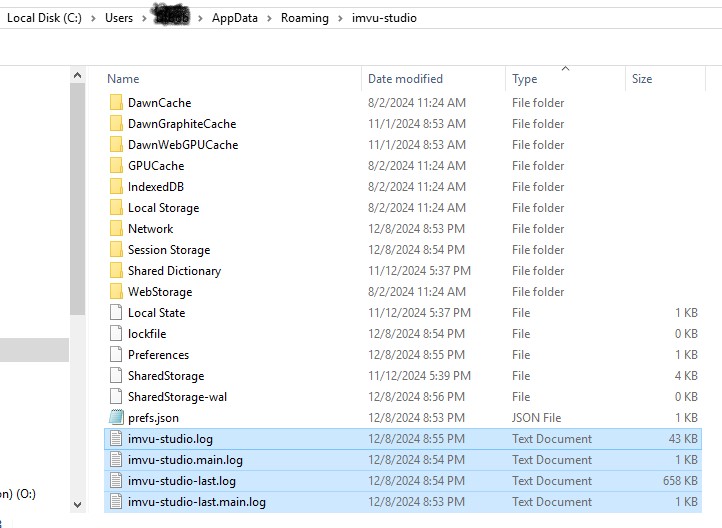Click the Preferences file icon
This screenshot has width=722, height=528.
pyautogui.click(x=116, y=355)
